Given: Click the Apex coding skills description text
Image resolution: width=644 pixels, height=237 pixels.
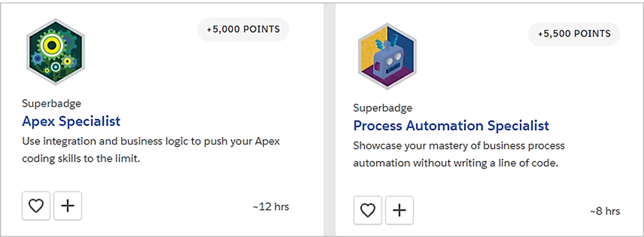Looking at the screenshot, I should click(151, 150).
